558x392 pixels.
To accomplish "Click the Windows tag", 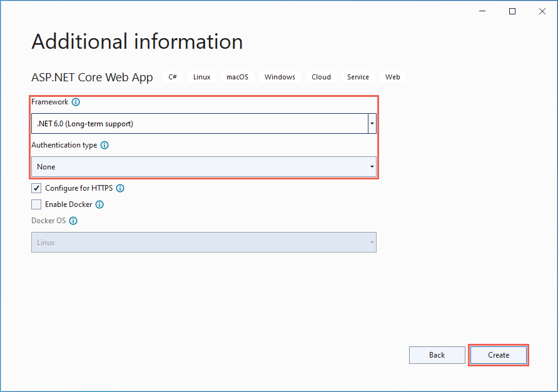I will click(x=280, y=77).
